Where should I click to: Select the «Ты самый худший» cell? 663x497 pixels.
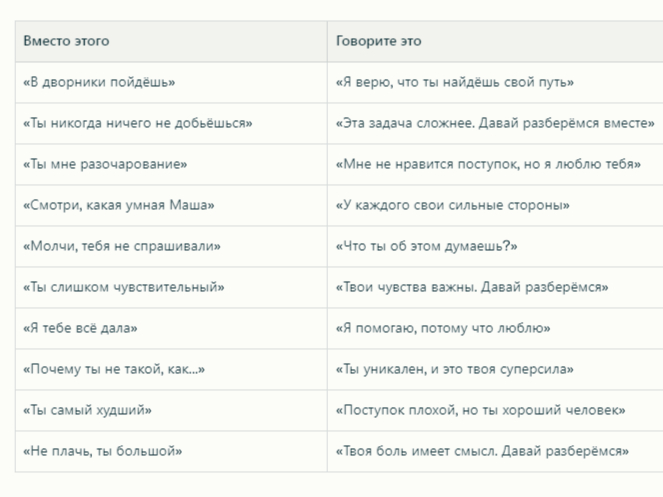coord(88,410)
